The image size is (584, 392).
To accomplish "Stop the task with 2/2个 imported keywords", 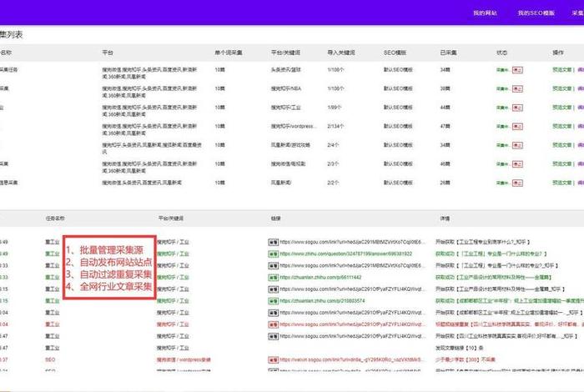I will click(x=517, y=183).
